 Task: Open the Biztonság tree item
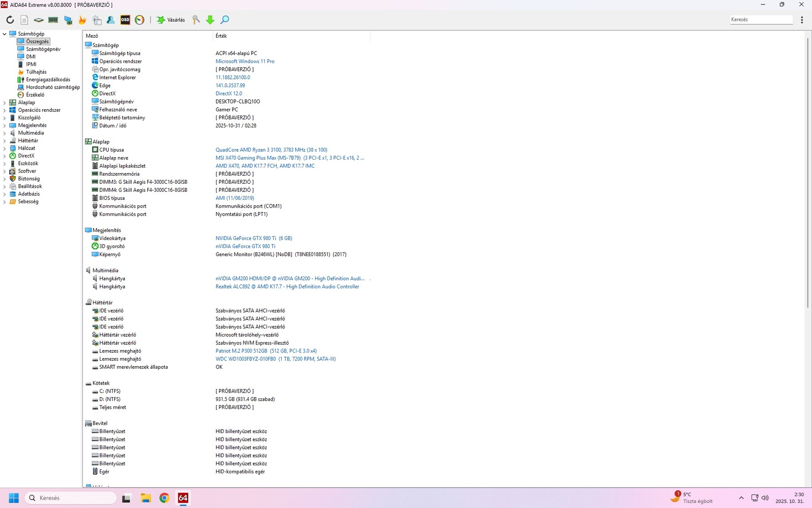click(29, 179)
